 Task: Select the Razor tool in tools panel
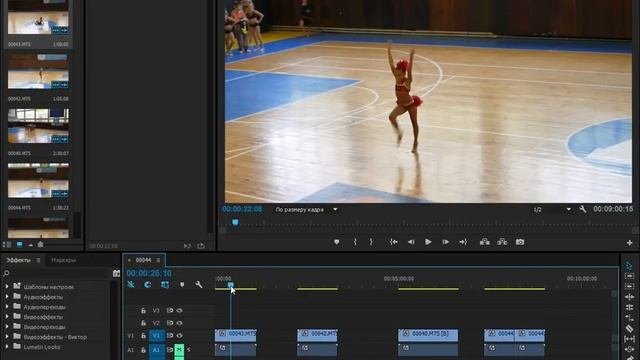point(629,328)
